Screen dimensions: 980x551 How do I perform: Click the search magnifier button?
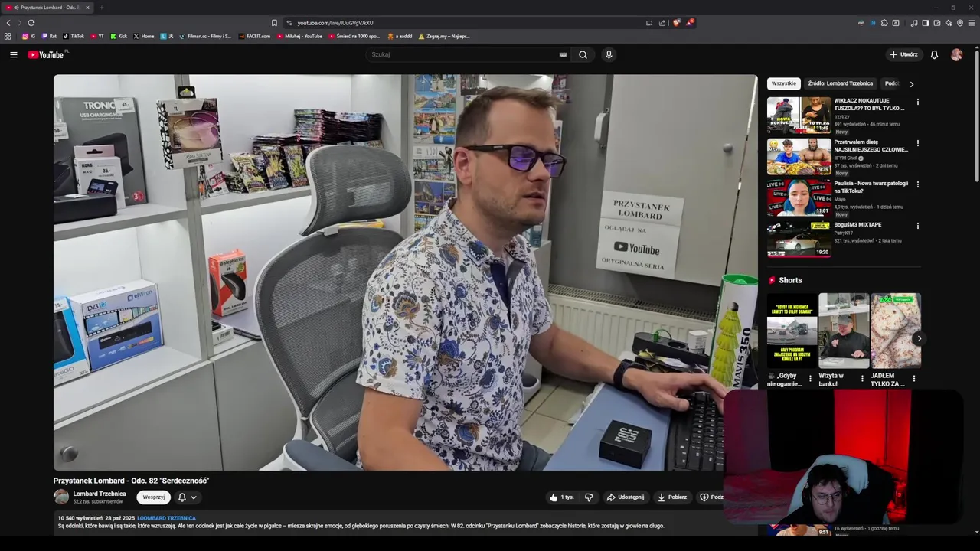coord(583,54)
